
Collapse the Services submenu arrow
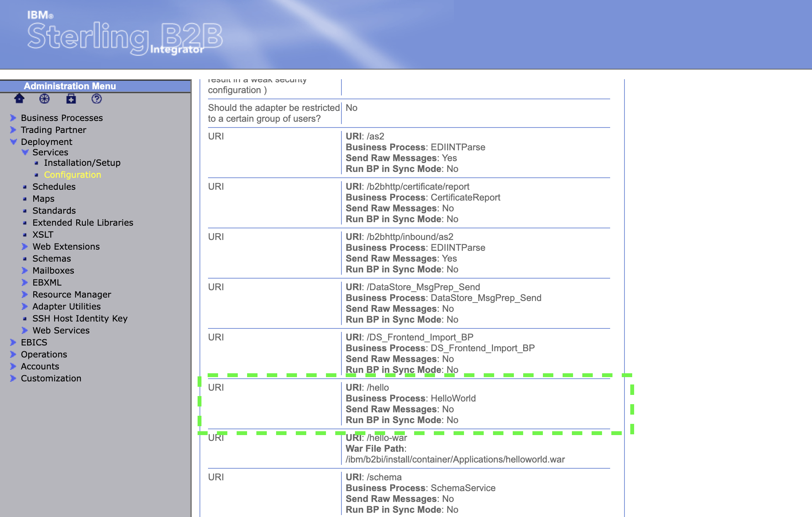[x=25, y=152]
